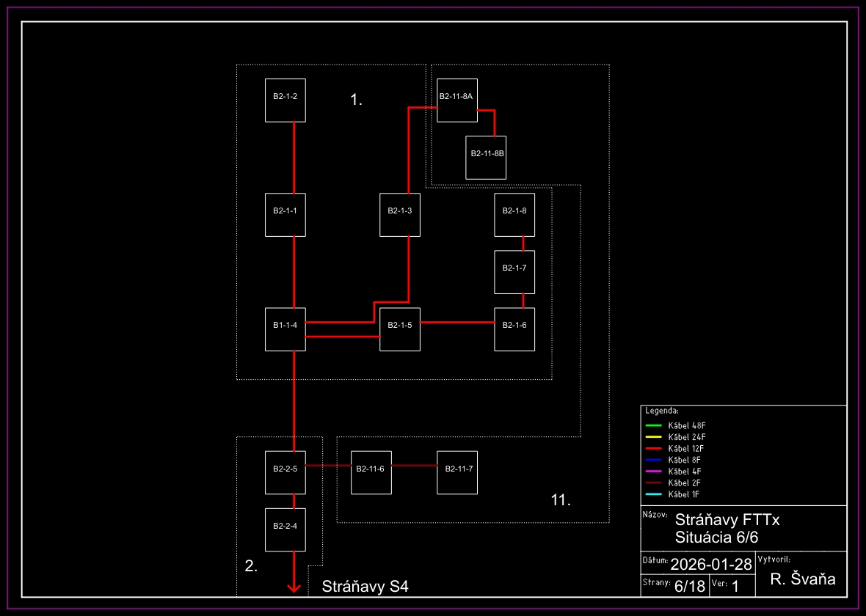The width and height of the screenshot is (866, 616).
Task: Select the magenta Kábel 4F legend swatch
Action: (654, 471)
